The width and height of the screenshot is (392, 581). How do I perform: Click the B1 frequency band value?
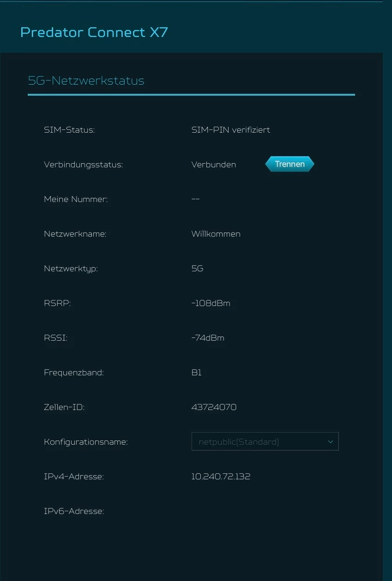pyautogui.click(x=197, y=373)
